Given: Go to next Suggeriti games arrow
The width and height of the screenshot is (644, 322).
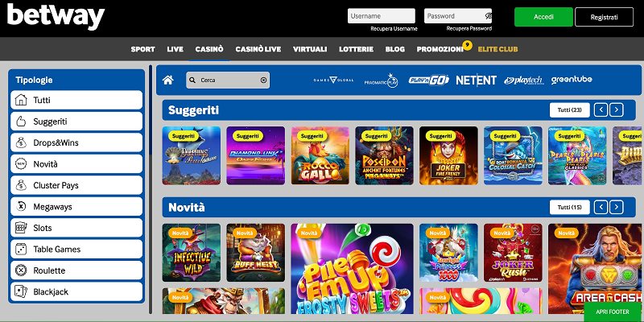Looking at the screenshot, I should point(616,110).
